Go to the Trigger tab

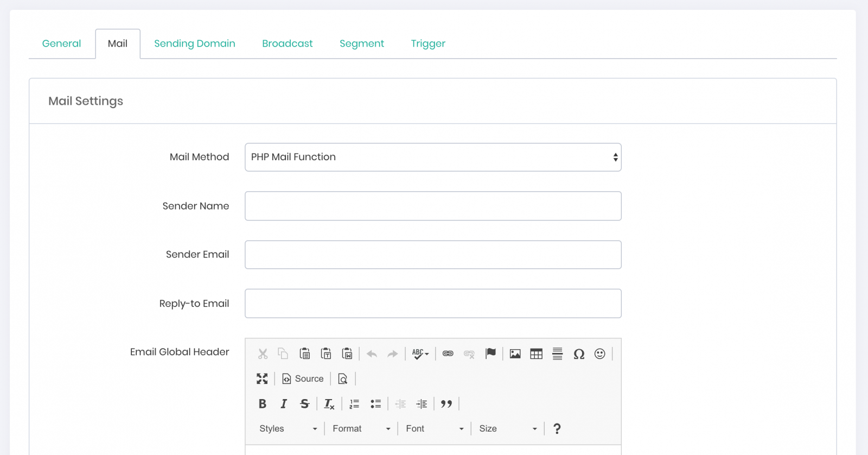(427, 43)
